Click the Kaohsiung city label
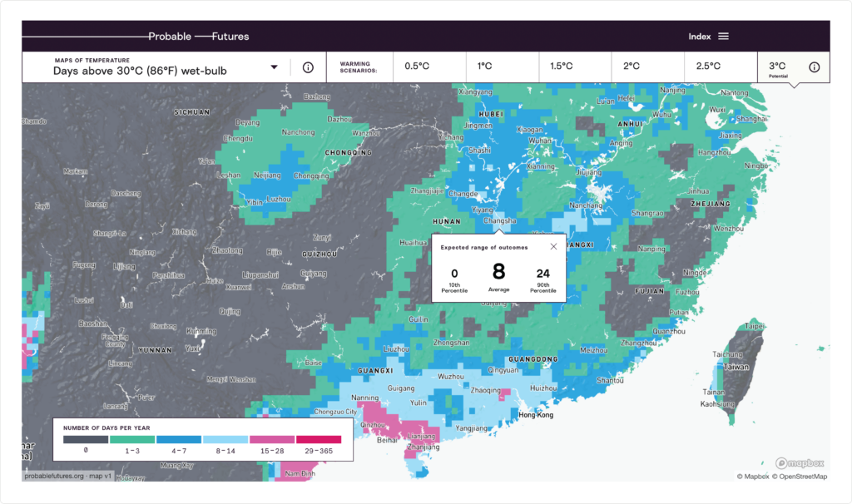Image resolution: width=852 pixels, height=504 pixels. click(x=717, y=404)
